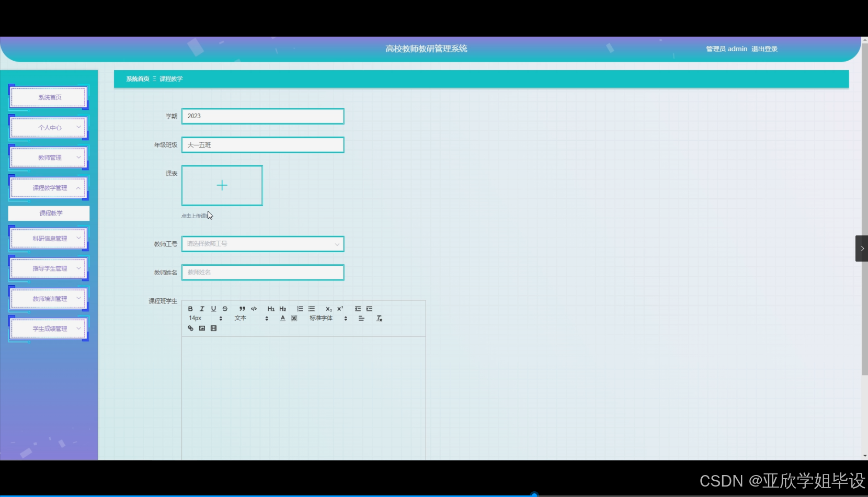Increase indent in the editor
868x497 pixels.
[x=369, y=309]
